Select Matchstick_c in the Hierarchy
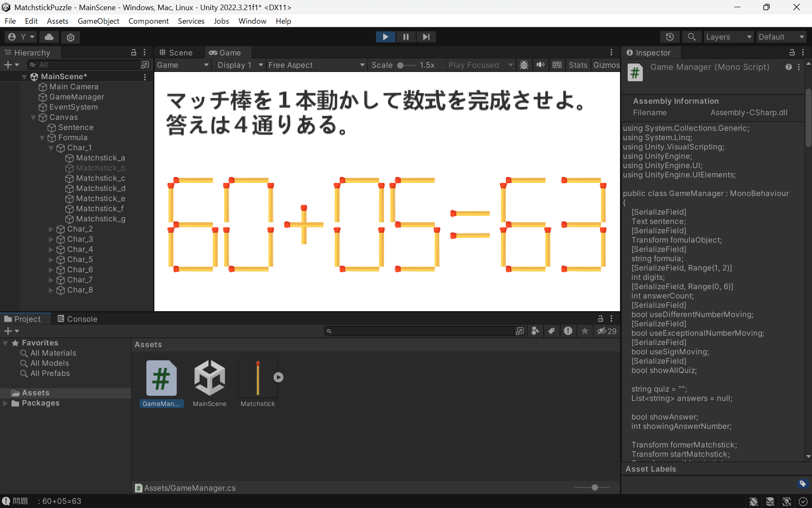This screenshot has height=508, width=812. point(100,178)
